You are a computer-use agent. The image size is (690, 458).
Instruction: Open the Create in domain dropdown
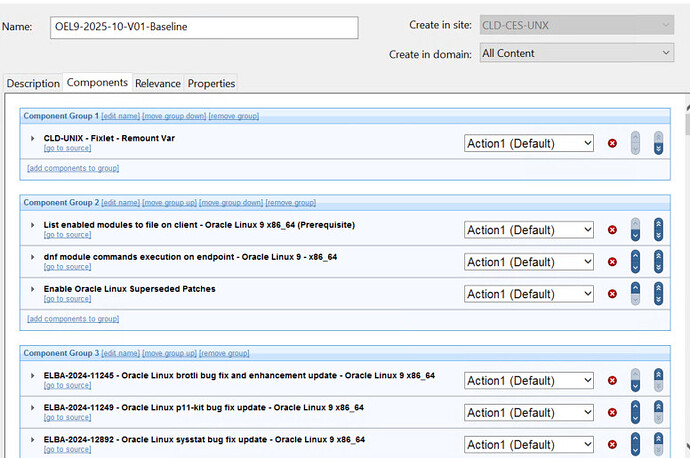[576, 53]
